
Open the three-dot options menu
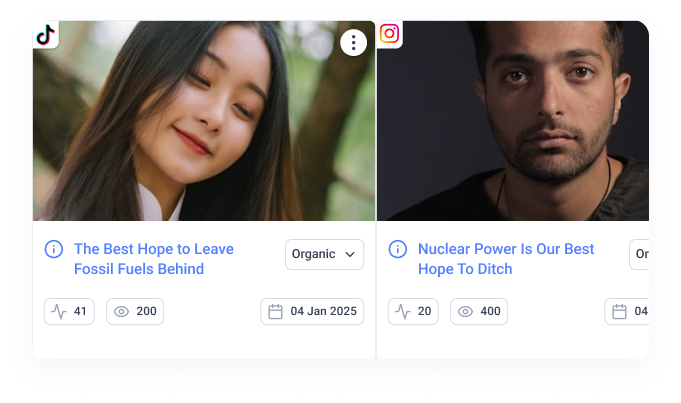pos(353,43)
